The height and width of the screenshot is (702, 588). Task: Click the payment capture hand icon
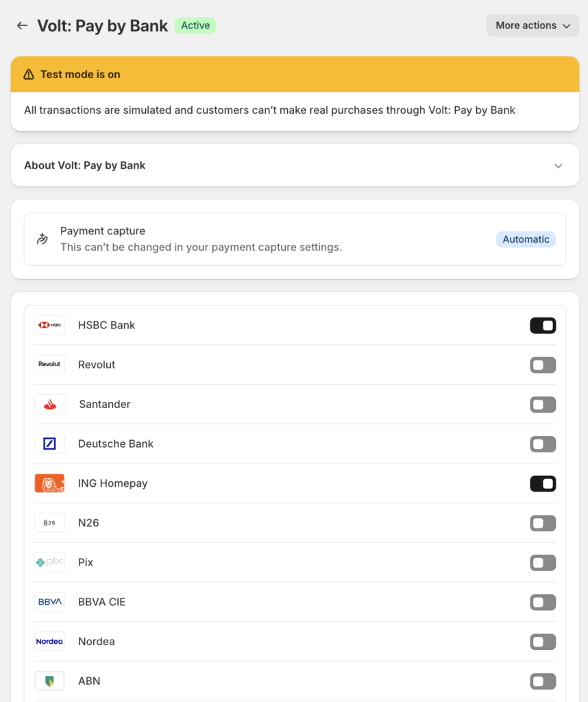coord(42,239)
